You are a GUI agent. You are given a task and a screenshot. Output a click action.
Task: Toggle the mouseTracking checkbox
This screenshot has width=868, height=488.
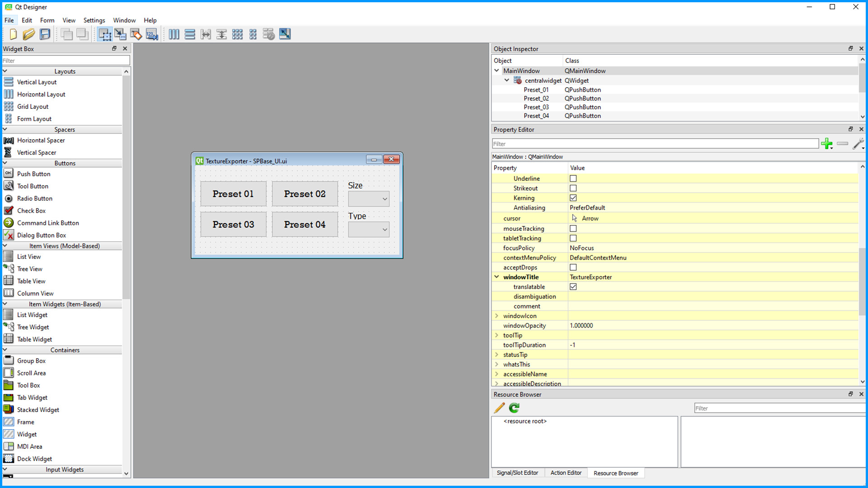[x=573, y=229]
